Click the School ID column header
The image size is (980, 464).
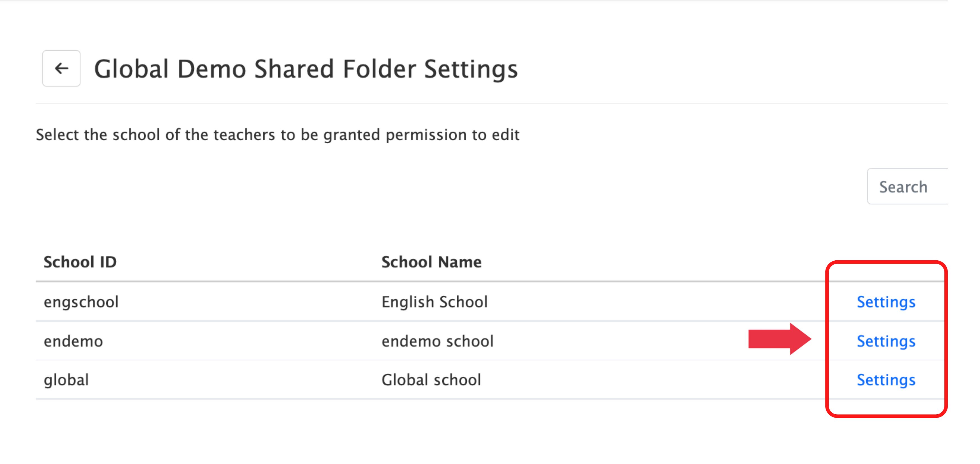(80, 262)
